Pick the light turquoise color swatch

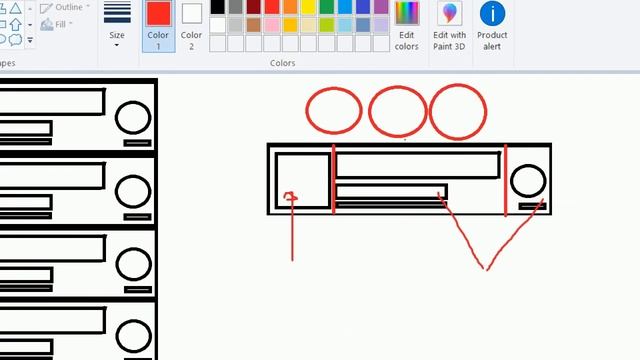[345, 25]
